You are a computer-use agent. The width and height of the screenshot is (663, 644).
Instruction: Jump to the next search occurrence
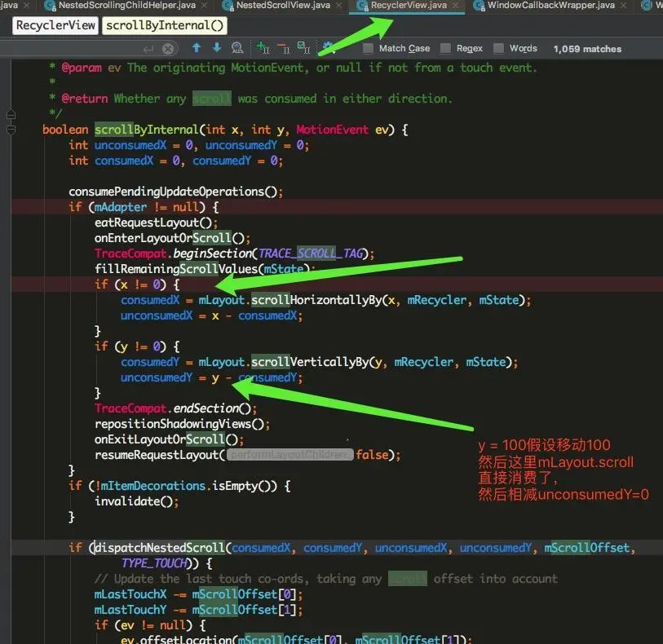click(215, 48)
